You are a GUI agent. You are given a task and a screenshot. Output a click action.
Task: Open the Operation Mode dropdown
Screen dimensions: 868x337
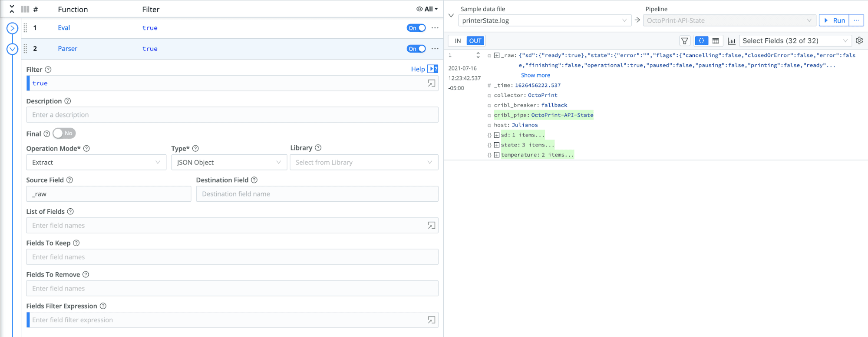point(96,163)
